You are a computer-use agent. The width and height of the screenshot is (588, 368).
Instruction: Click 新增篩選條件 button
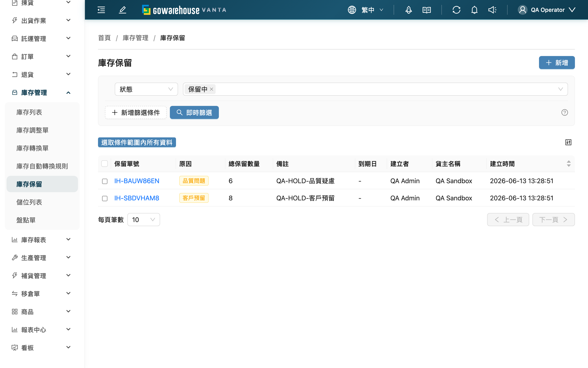(x=136, y=112)
